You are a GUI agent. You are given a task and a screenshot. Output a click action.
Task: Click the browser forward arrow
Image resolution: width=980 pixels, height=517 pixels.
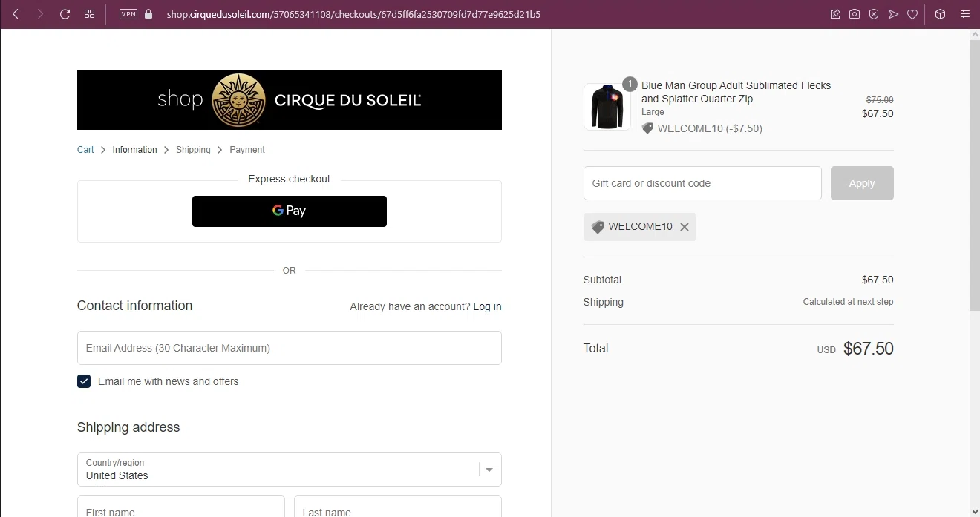40,14
